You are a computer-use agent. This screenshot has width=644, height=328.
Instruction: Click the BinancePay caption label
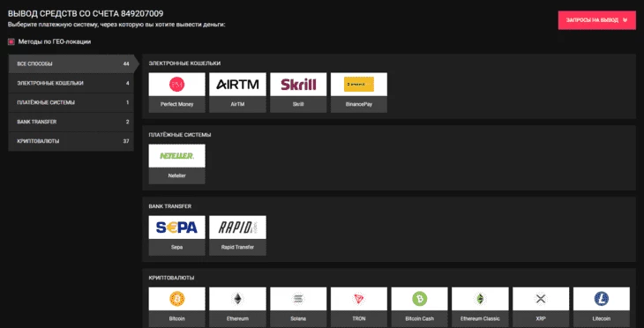pos(358,104)
